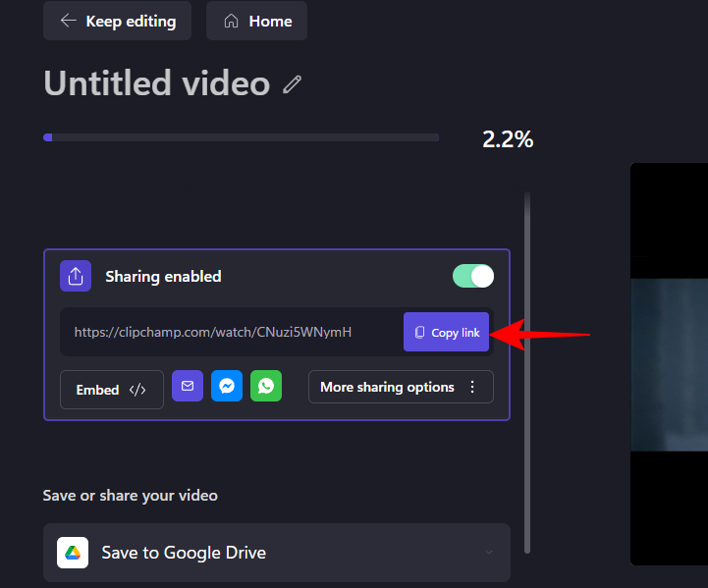Copy the share link
Image resolution: width=708 pixels, height=588 pixels.
click(x=446, y=332)
